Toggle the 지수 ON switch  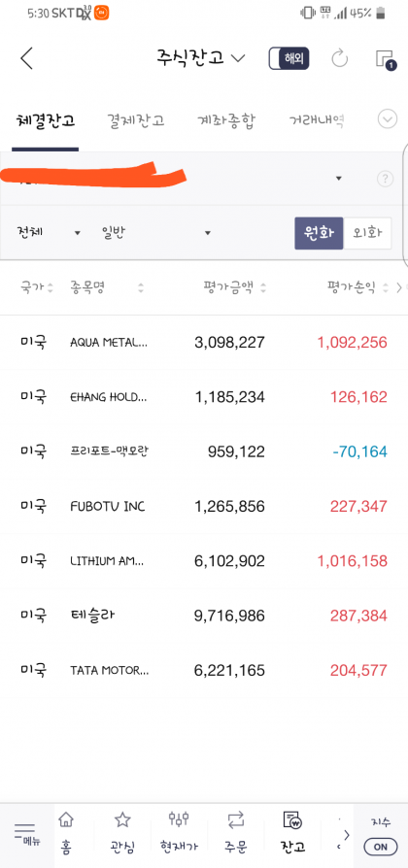[x=381, y=846]
